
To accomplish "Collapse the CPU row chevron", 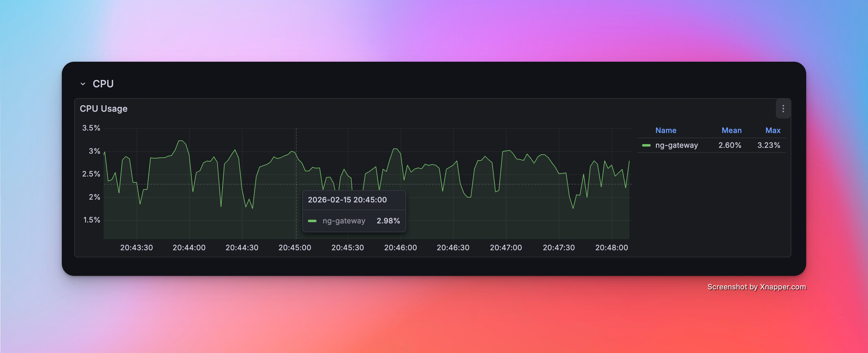I will coord(83,84).
